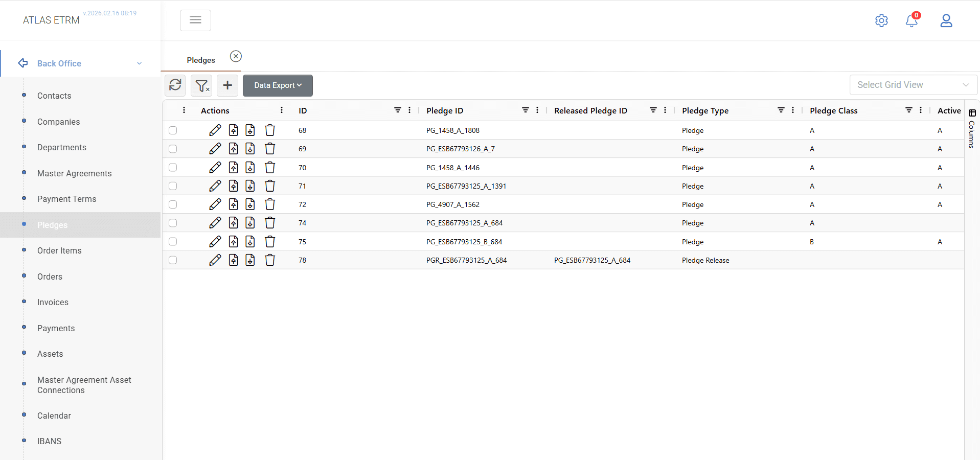Open Companies in the sidebar
The width and height of the screenshot is (980, 460).
(x=59, y=122)
